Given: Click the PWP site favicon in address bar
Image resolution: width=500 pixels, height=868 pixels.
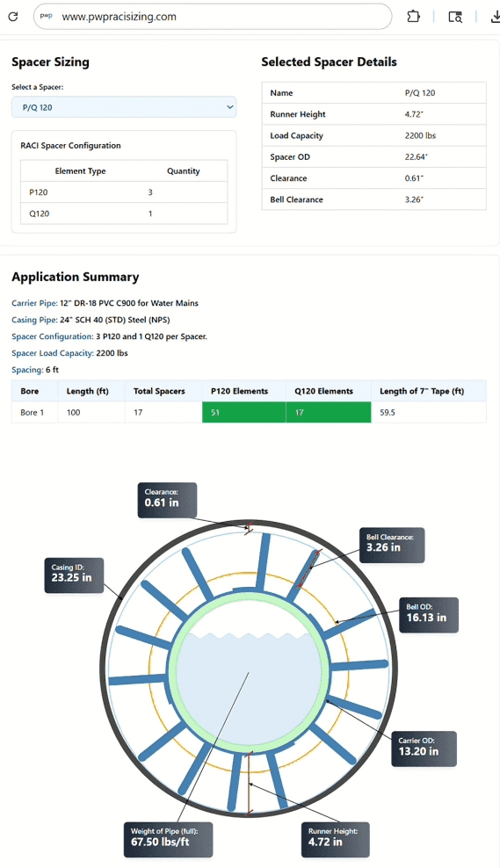Looking at the screenshot, I should pos(47,17).
